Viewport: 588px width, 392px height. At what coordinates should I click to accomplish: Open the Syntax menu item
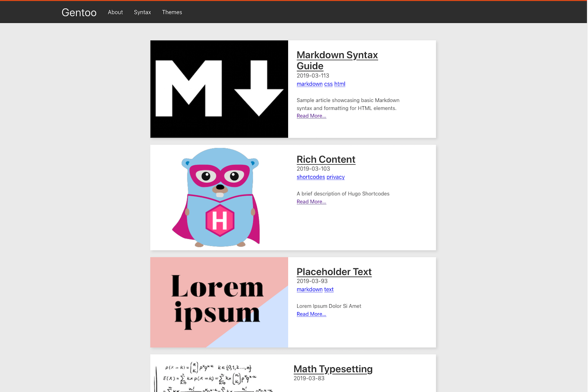(142, 12)
